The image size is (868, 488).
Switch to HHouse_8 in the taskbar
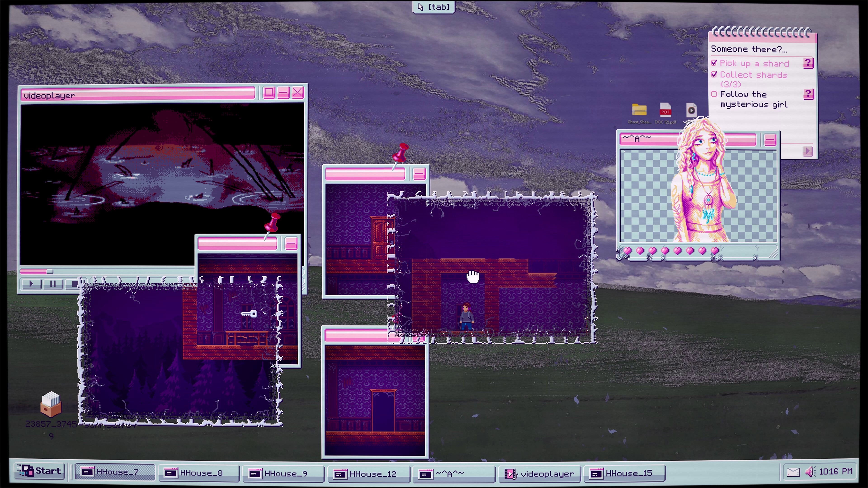tap(199, 473)
